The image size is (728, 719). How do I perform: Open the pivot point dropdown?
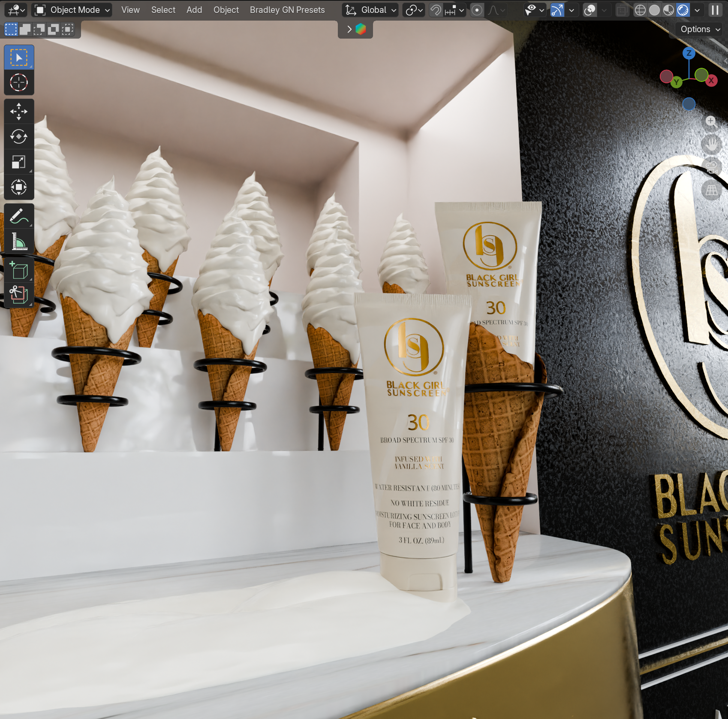point(414,10)
